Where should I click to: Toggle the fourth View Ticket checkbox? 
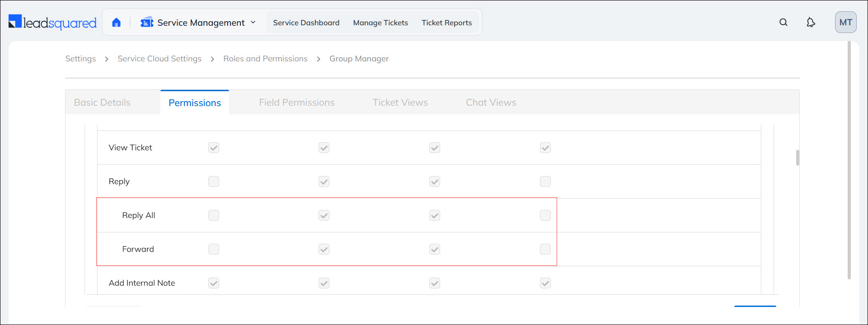(x=545, y=148)
